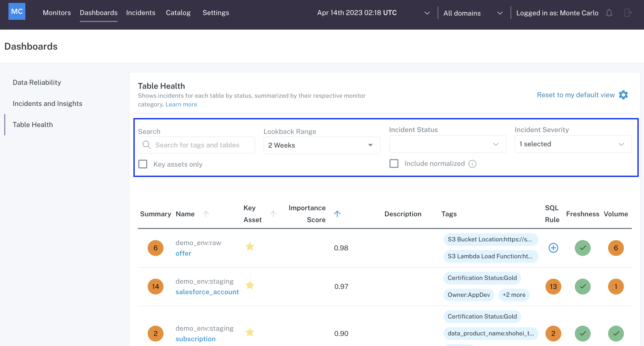Toggle Include normalized checkbox
The image size is (644, 346).
394,163
